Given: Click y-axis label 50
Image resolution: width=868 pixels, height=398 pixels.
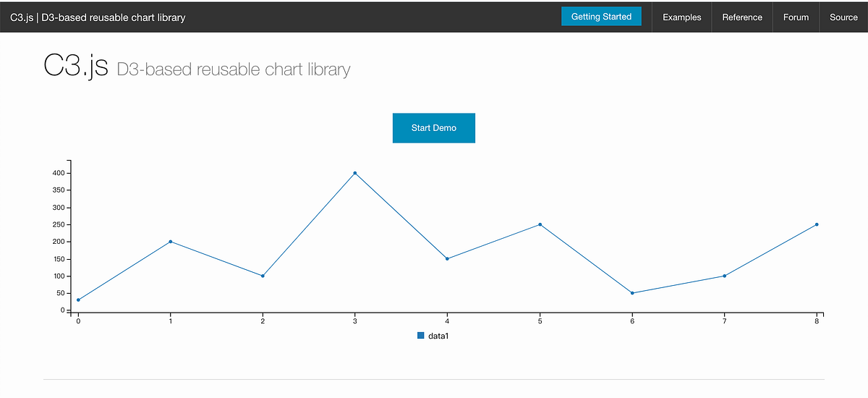Looking at the screenshot, I should click(x=61, y=293).
